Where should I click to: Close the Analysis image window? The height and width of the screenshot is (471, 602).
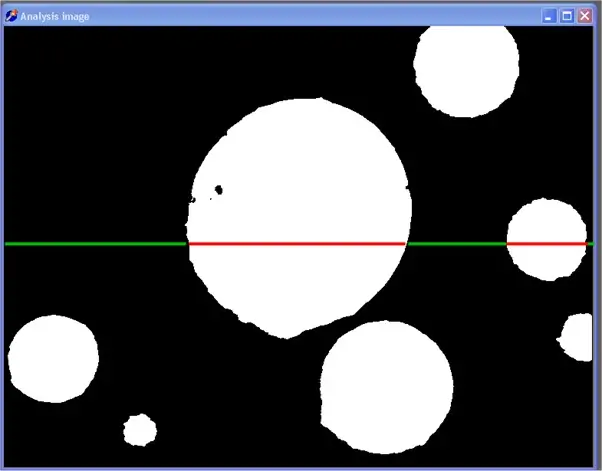tap(584, 16)
